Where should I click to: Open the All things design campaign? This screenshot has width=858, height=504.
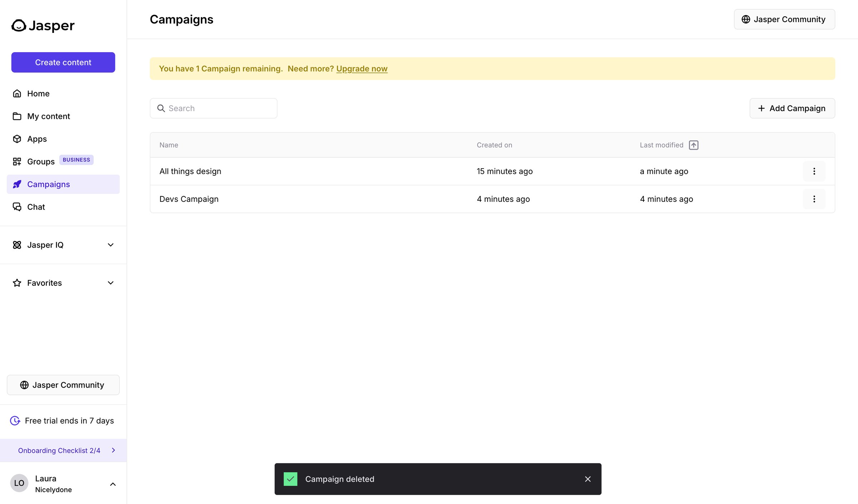(190, 171)
